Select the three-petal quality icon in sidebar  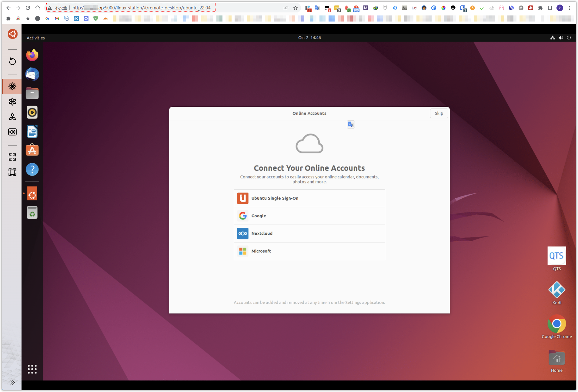(12, 117)
